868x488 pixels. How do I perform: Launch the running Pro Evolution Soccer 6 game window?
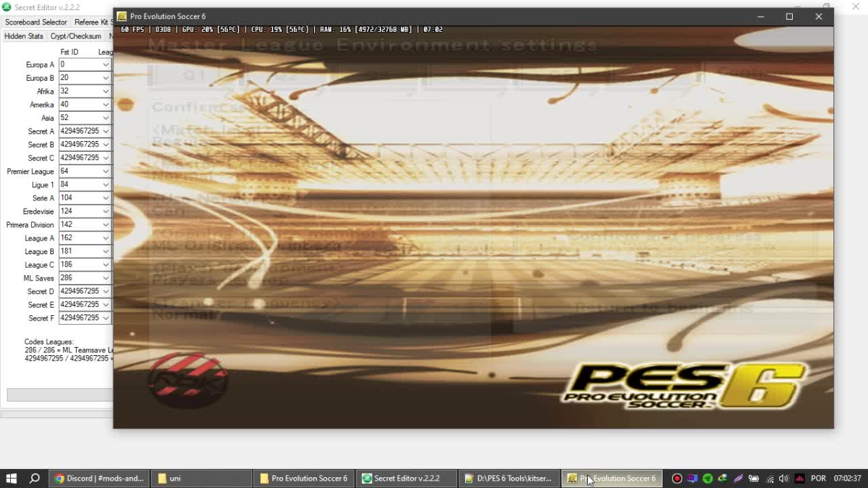click(612, 478)
